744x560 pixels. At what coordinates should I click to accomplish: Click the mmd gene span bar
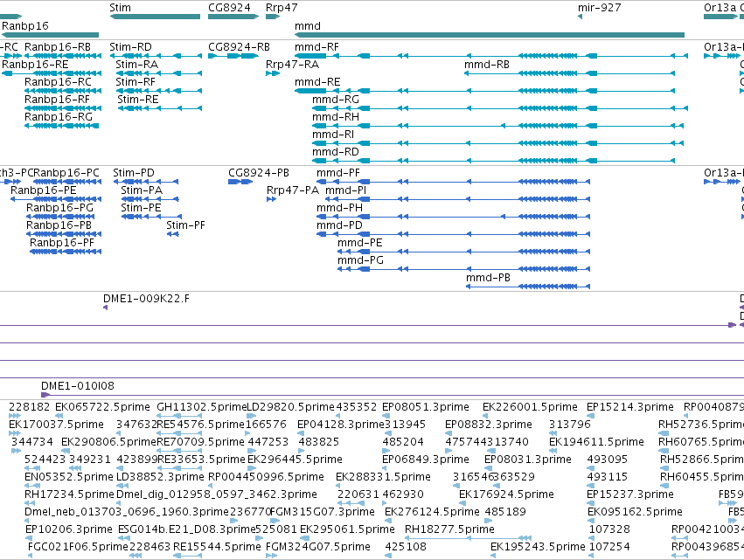click(490, 35)
